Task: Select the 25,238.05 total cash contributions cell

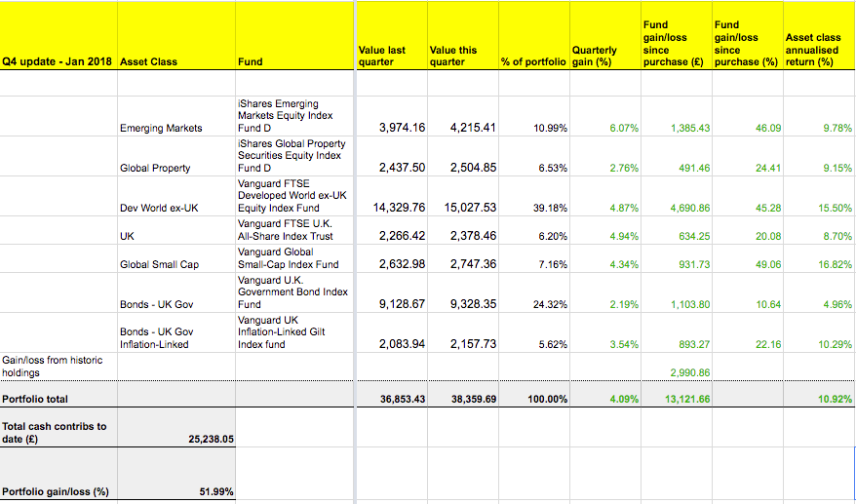Action: pos(210,440)
